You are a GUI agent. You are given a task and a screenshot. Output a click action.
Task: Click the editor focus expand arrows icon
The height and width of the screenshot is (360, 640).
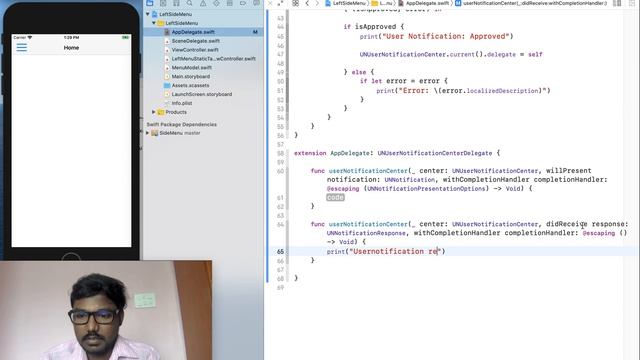pyautogui.click(x=280, y=3)
